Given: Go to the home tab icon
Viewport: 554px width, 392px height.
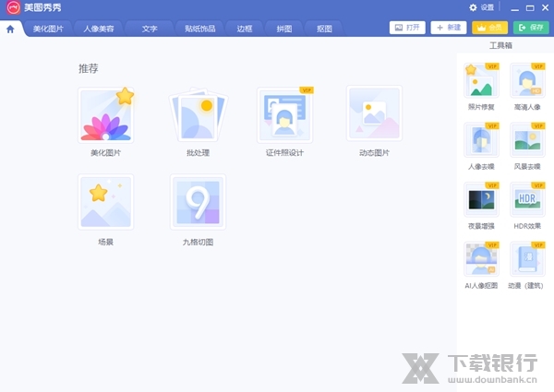Looking at the screenshot, I should [10, 29].
